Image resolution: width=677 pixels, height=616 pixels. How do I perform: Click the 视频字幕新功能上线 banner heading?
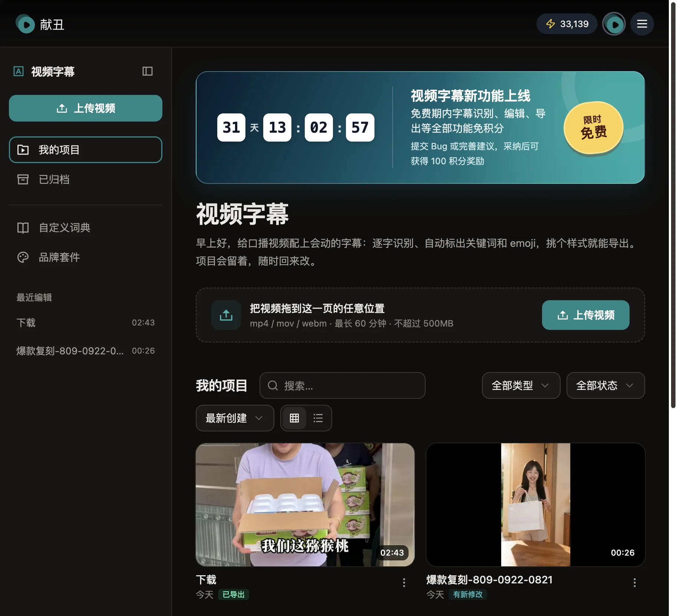click(470, 96)
